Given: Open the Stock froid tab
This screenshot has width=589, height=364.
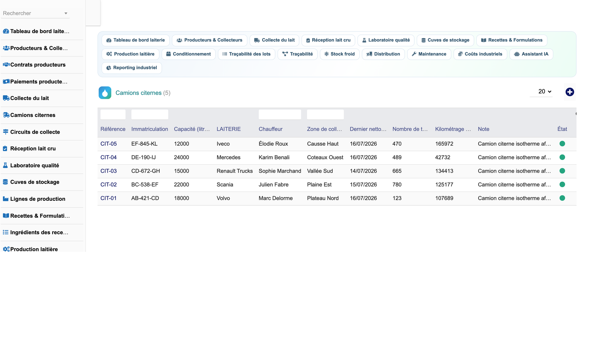Looking at the screenshot, I should click(x=339, y=54).
